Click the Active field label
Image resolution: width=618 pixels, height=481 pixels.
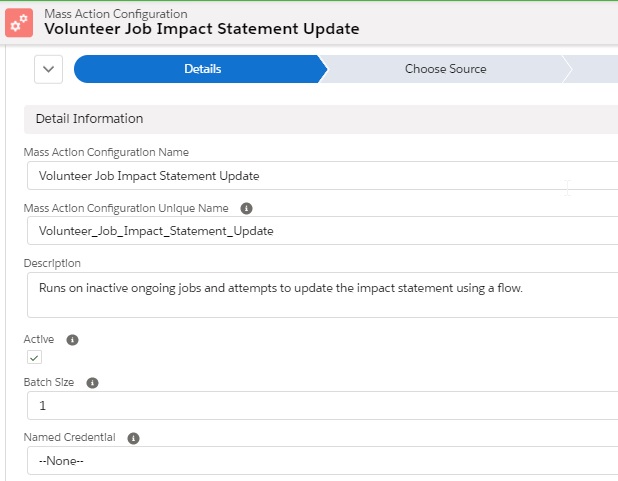[39, 339]
